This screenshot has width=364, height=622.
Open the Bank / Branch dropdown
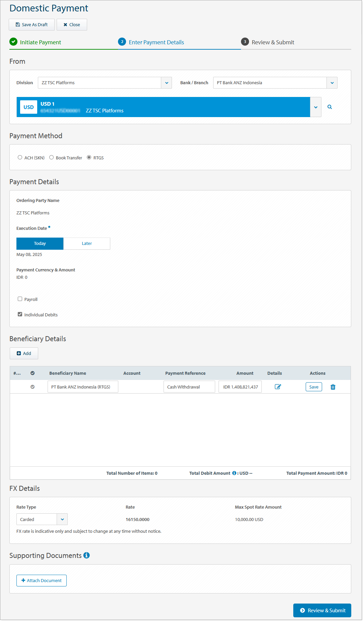pyautogui.click(x=332, y=83)
